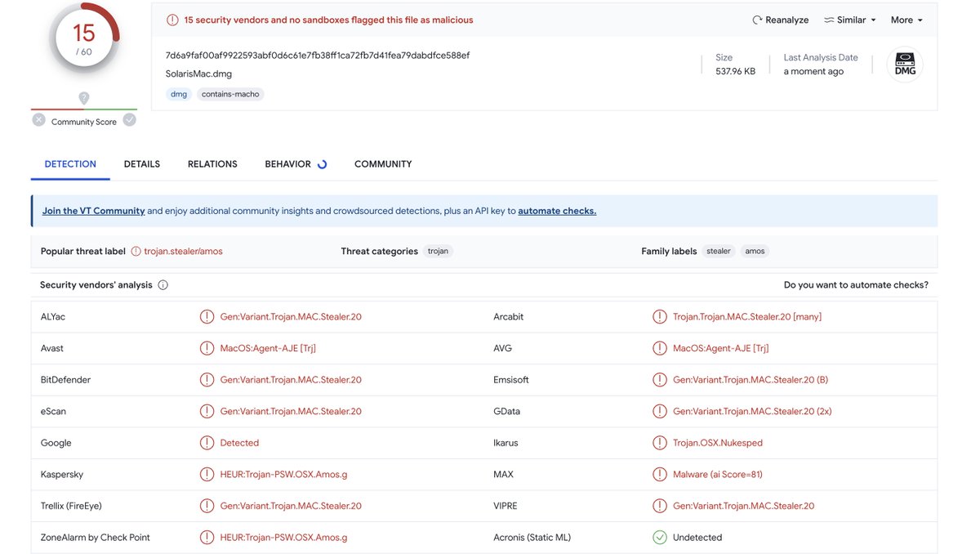The image size is (980, 554).
Task: Click MAX result Malware (ai Score=81)
Action: pos(718,475)
